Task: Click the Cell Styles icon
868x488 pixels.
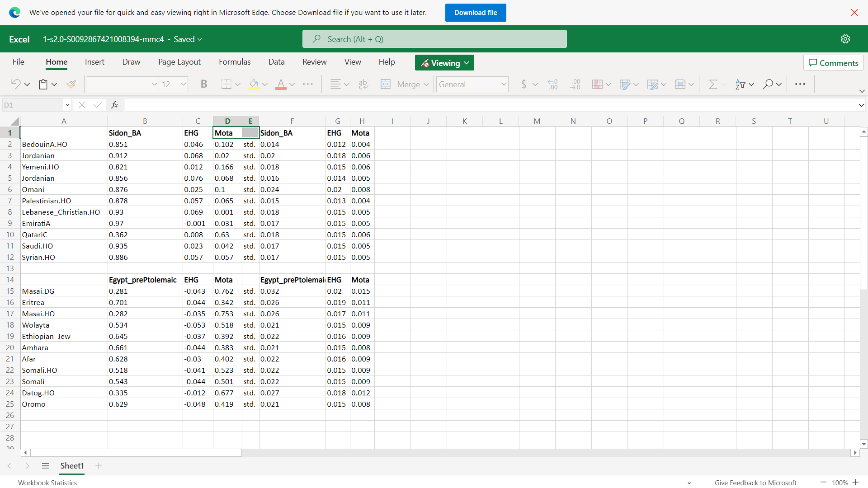Action: click(x=652, y=84)
